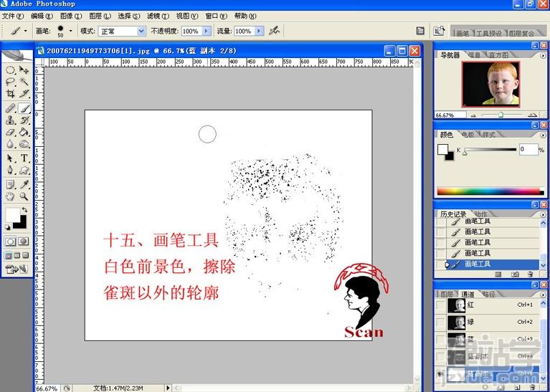Viewport: 550px width, 392px height.
Task: Delete current channel
Action: tap(533, 388)
